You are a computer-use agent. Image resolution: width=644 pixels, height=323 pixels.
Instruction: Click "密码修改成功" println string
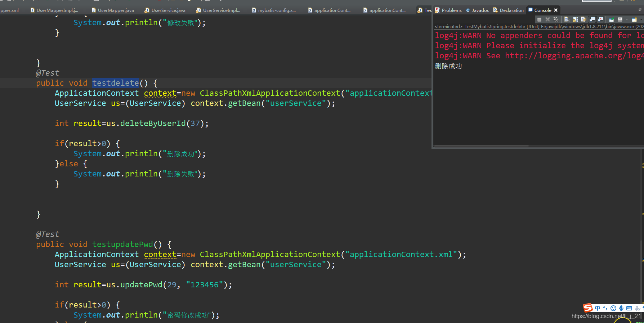(x=187, y=315)
